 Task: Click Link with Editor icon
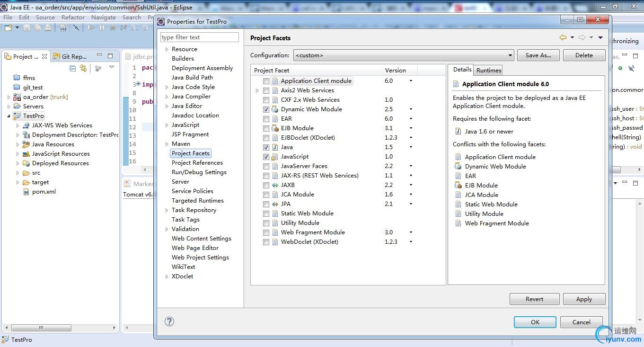point(83,68)
